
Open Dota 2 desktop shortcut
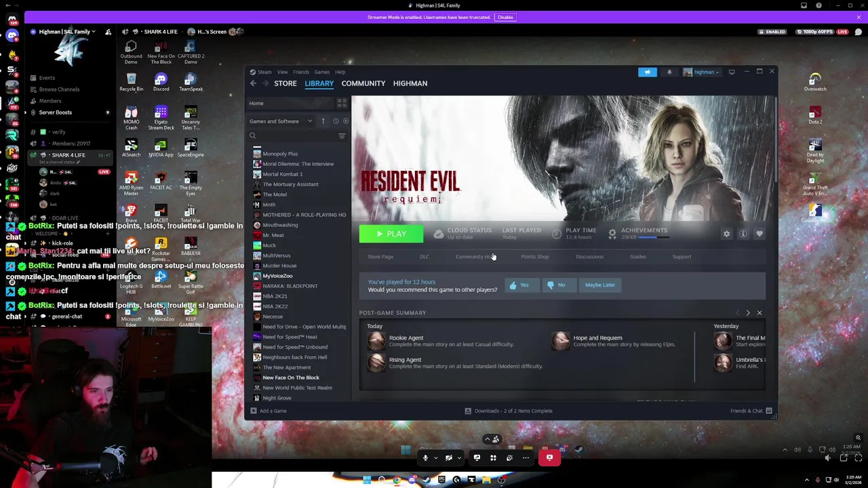[x=815, y=115]
